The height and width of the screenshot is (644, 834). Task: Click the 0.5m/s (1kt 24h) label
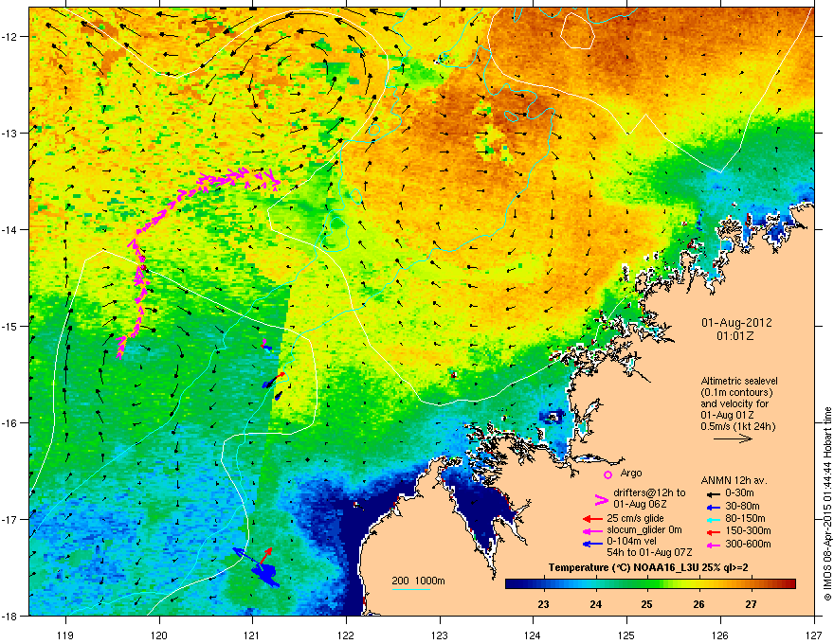coord(738,426)
